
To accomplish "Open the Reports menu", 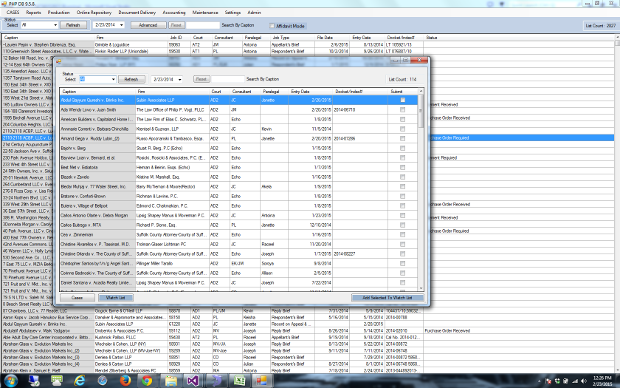I will pyautogui.click(x=34, y=12).
